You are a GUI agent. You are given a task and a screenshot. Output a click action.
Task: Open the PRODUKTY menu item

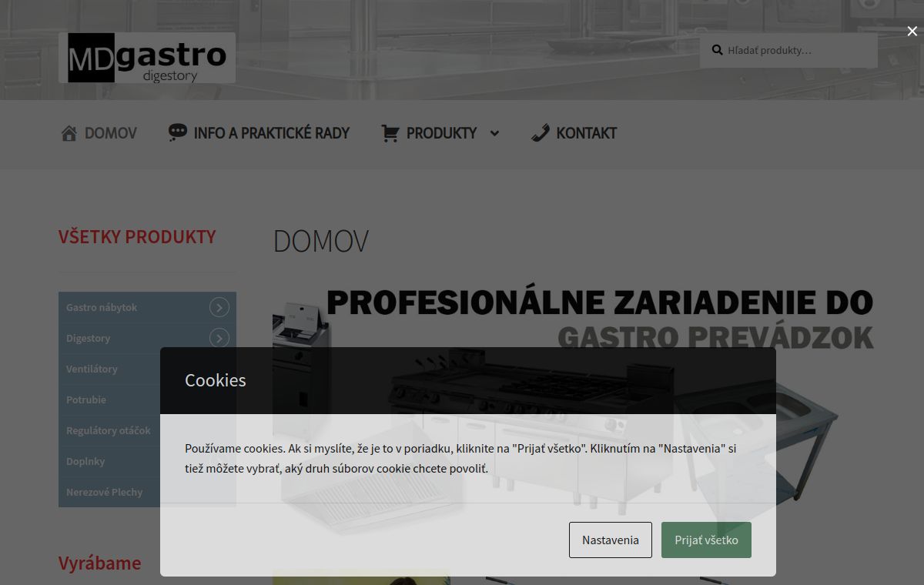(x=441, y=133)
